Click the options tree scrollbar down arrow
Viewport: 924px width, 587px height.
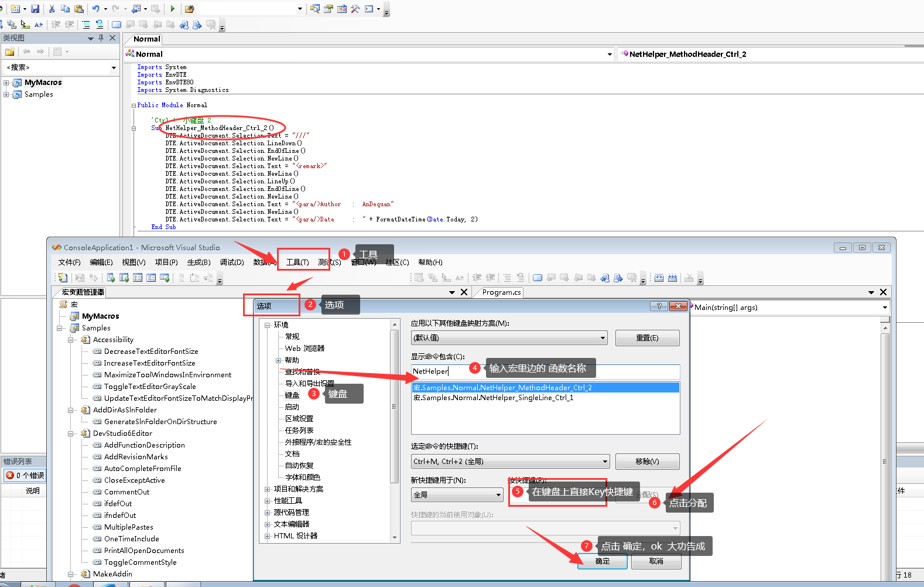click(x=395, y=537)
